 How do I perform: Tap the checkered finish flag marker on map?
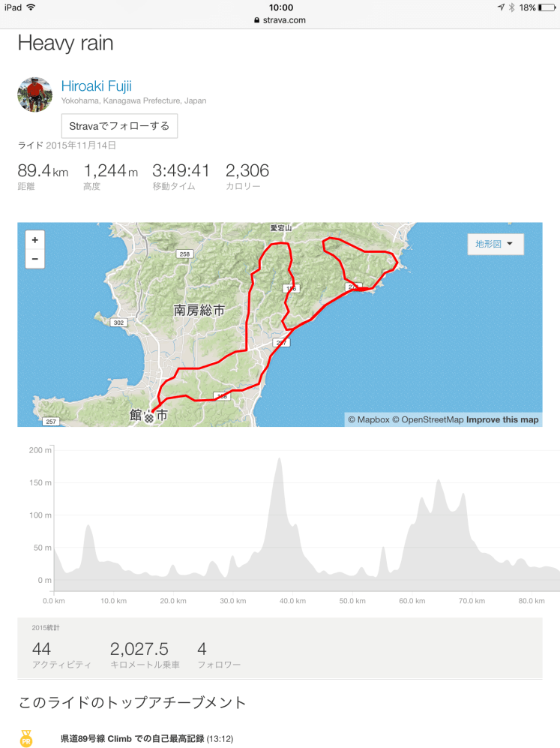click(x=148, y=416)
